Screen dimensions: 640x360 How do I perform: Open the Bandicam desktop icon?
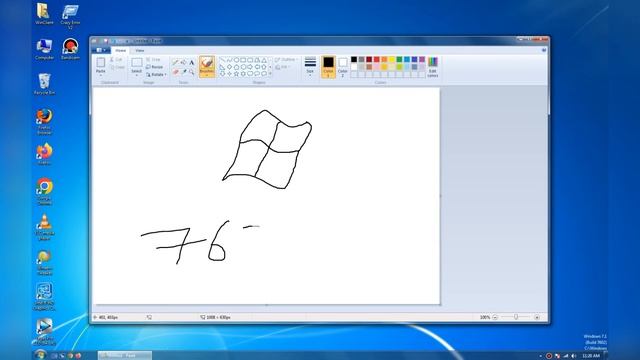click(70, 49)
